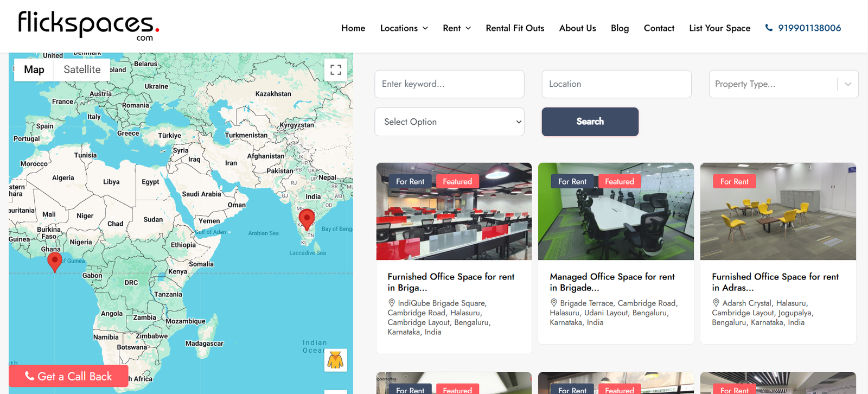This screenshot has height=394, width=868.
Task: Go to the About Us page
Action: point(577,28)
